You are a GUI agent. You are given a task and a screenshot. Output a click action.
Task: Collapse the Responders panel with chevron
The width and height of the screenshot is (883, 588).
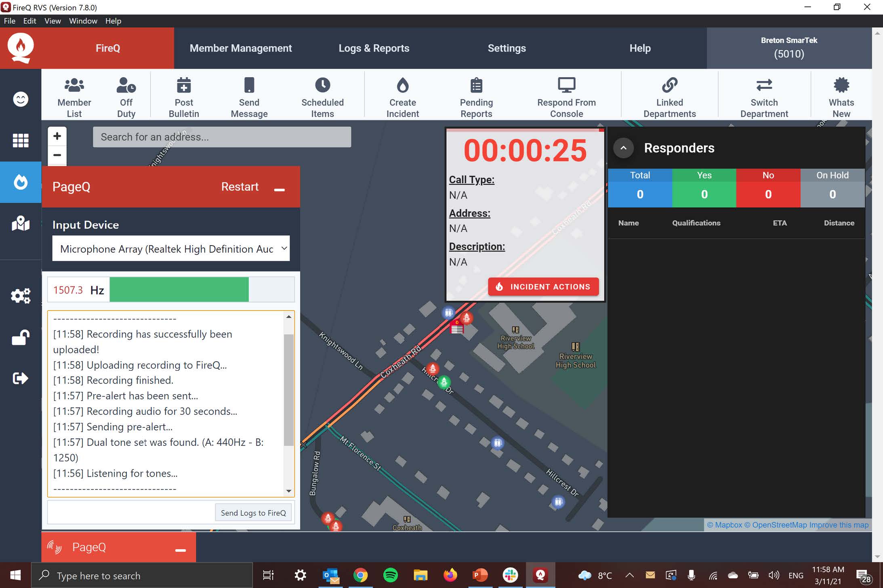(x=623, y=148)
